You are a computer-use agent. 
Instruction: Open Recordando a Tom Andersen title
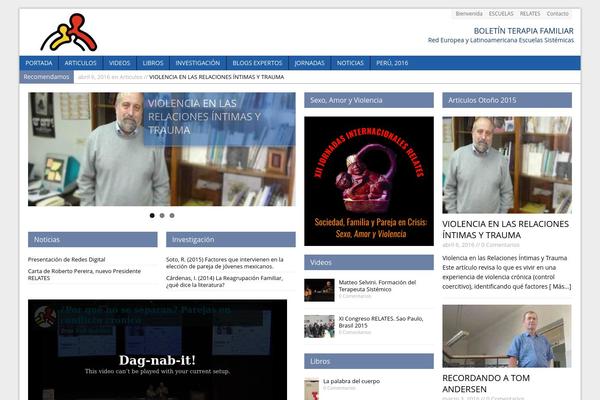[x=486, y=384]
